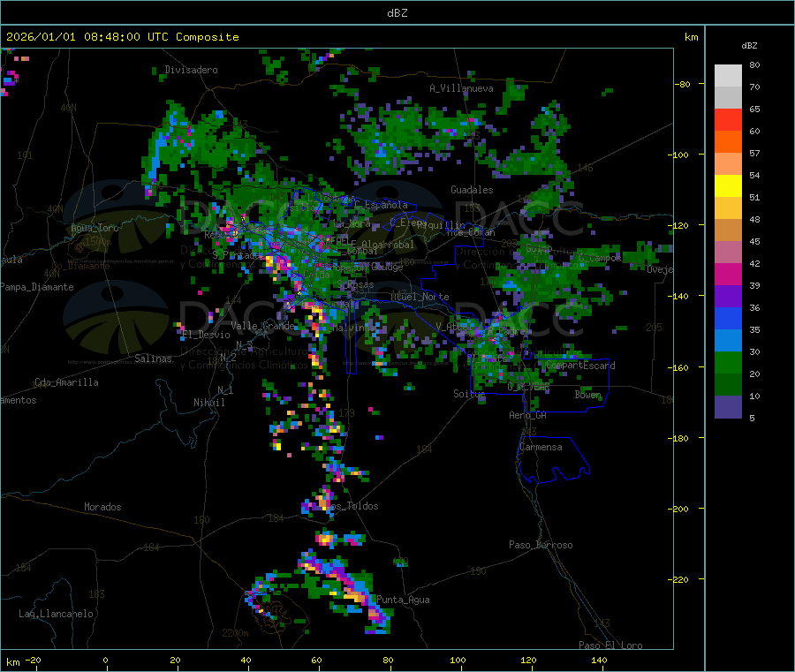Viewport: 795px width, 672px height.
Task: Click the 'G_Campos' map label
Action: [x=601, y=258]
